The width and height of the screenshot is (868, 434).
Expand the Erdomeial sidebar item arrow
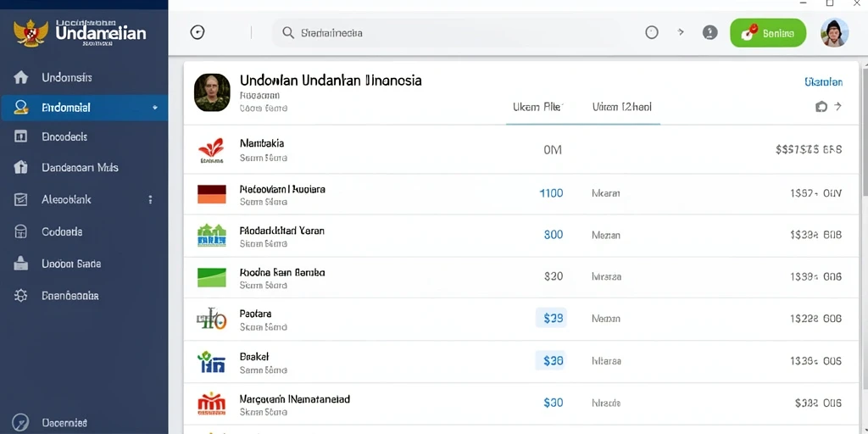click(x=155, y=108)
